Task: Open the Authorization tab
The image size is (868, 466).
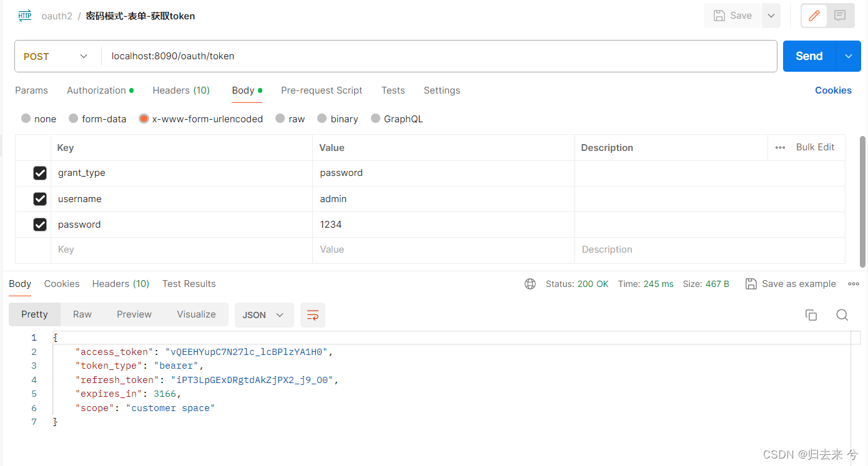Action: click(100, 90)
